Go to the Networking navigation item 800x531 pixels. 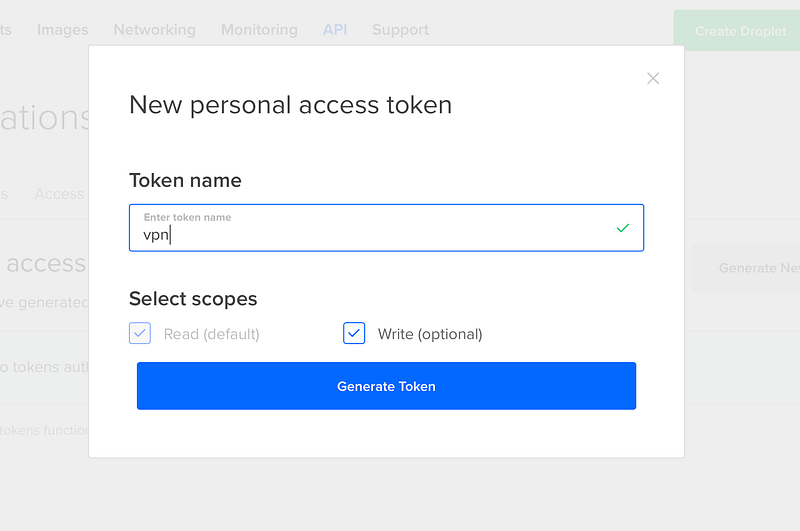pos(154,30)
